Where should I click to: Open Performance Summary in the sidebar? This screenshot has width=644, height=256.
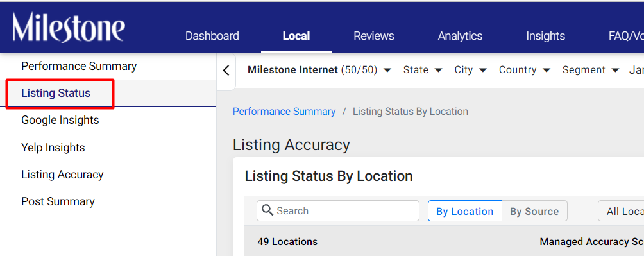coord(79,66)
